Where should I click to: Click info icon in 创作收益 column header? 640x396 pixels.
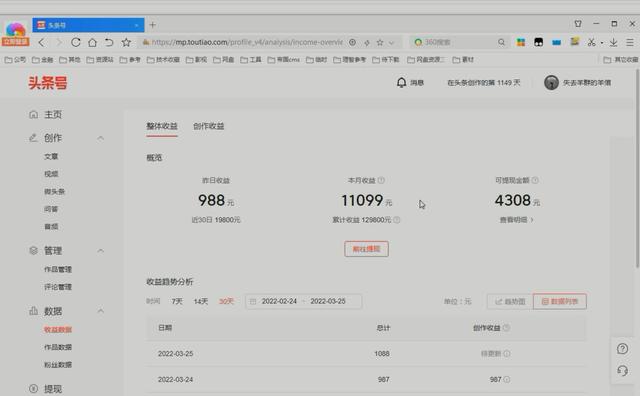coord(506,327)
